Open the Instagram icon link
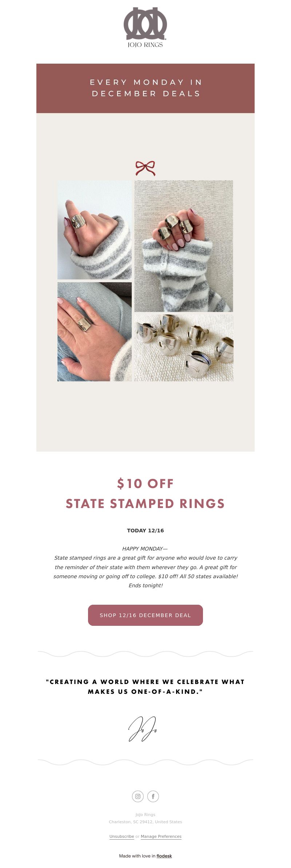This screenshot has width=291, height=868. (x=138, y=796)
